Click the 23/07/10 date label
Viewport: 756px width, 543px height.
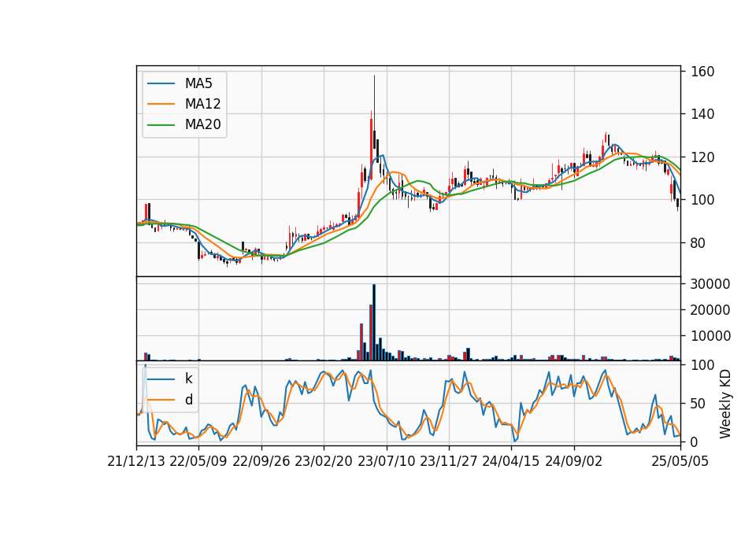386,462
